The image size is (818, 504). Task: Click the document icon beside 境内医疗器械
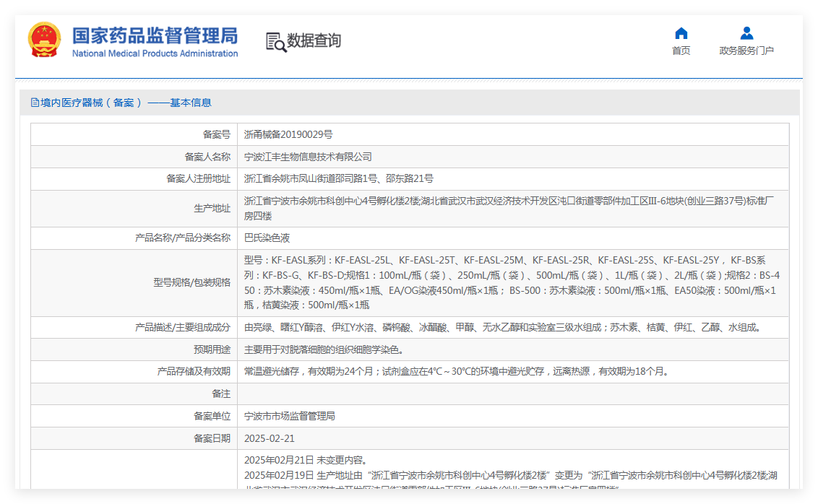click(35, 103)
